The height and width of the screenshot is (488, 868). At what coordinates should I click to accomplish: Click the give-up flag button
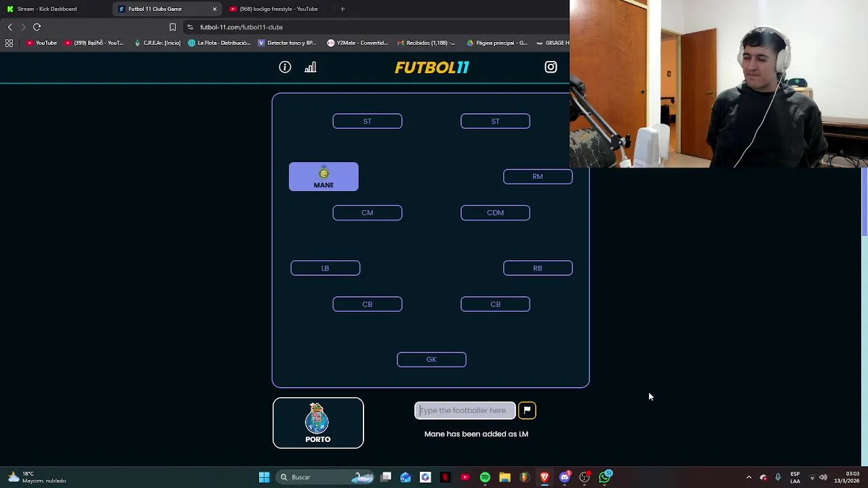(527, 410)
